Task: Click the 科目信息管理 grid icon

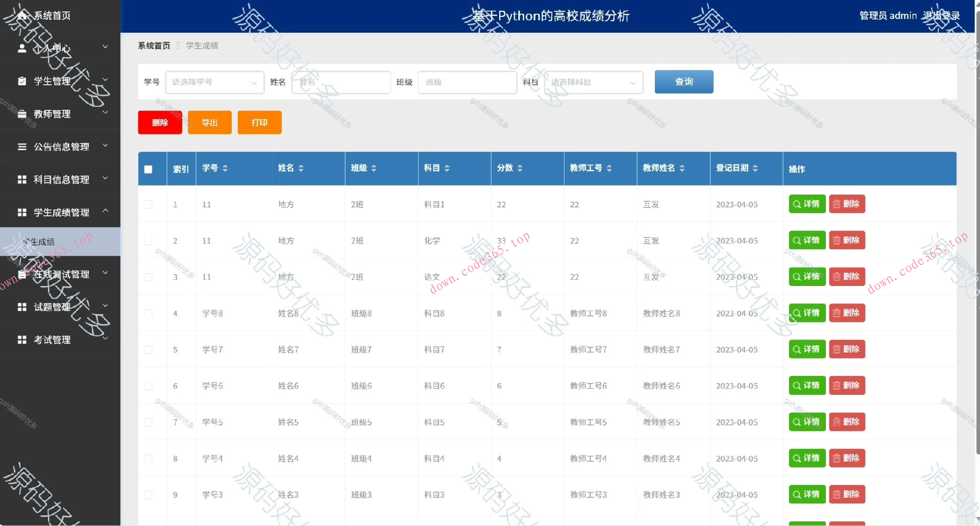Action: point(22,179)
